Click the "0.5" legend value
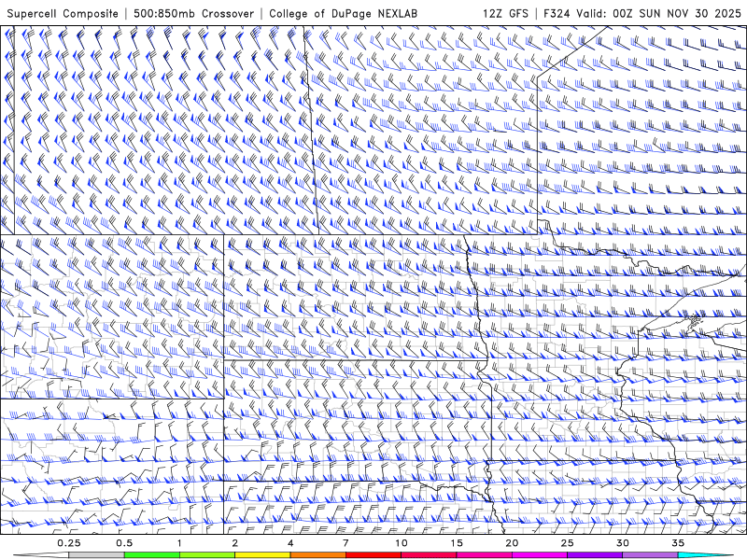The width and height of the screenshot is (747, 560). point(124,543)
